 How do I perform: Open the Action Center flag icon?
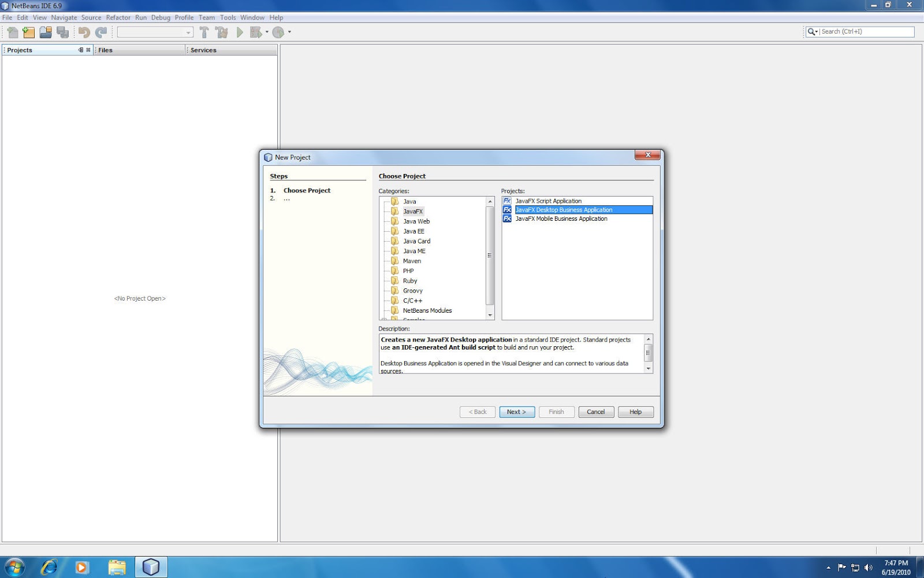coord(841,568)
